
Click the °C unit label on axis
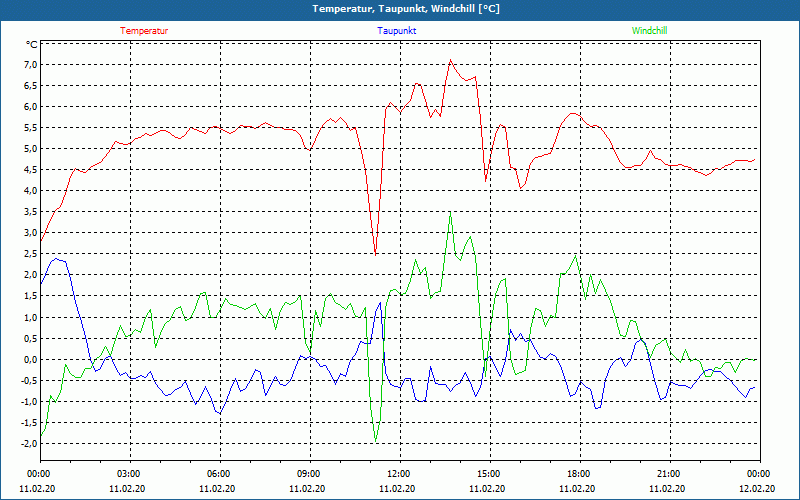(32, 44)
